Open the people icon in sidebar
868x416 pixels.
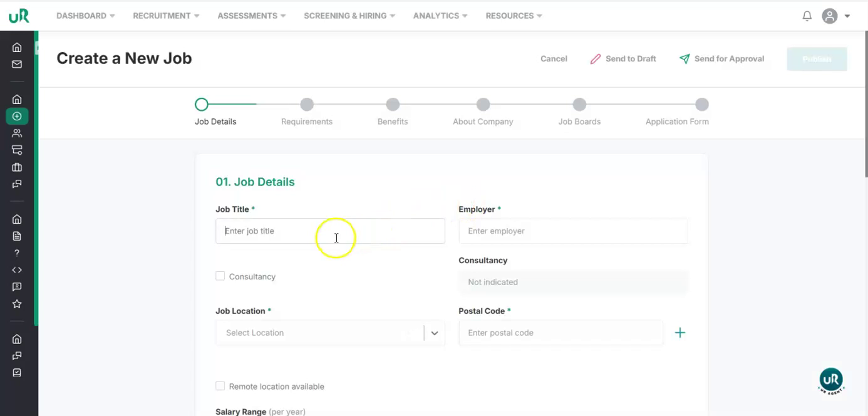point(17,133)
